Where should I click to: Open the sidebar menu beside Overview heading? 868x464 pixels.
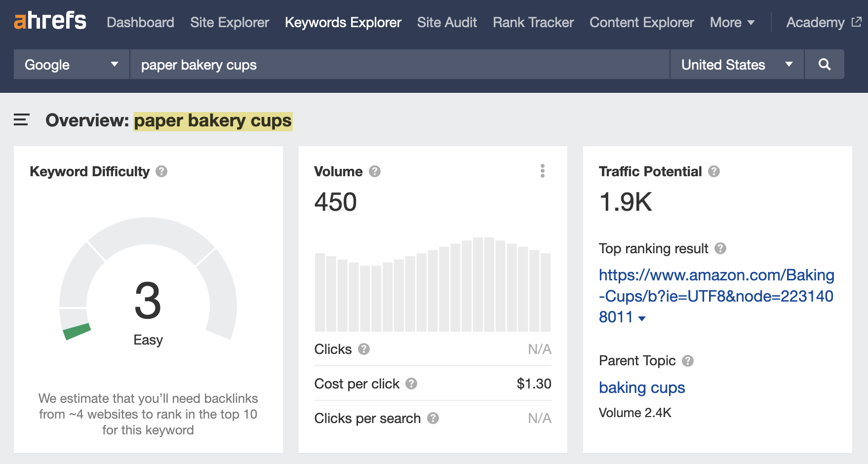[x=21, y=119]
